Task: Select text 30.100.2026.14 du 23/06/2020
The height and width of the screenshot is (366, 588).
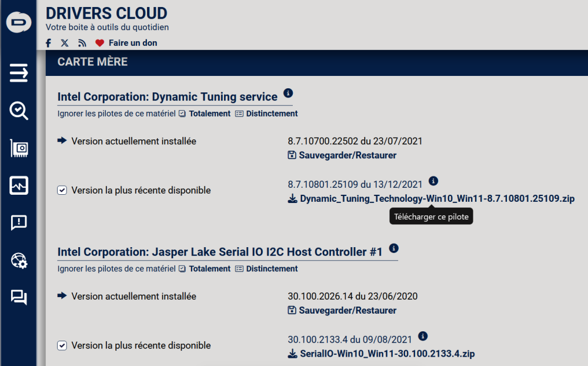Action: pos(352,296)
